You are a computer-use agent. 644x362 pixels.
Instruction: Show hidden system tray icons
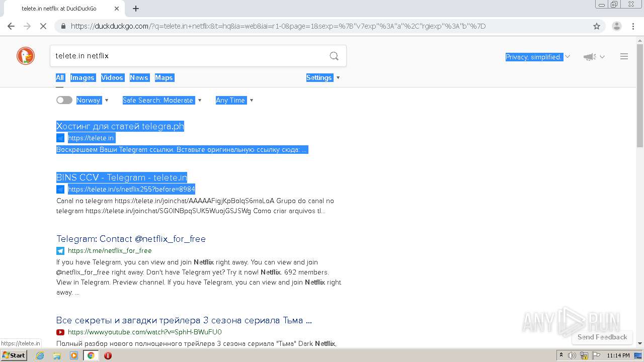click(x=561, y=355)
